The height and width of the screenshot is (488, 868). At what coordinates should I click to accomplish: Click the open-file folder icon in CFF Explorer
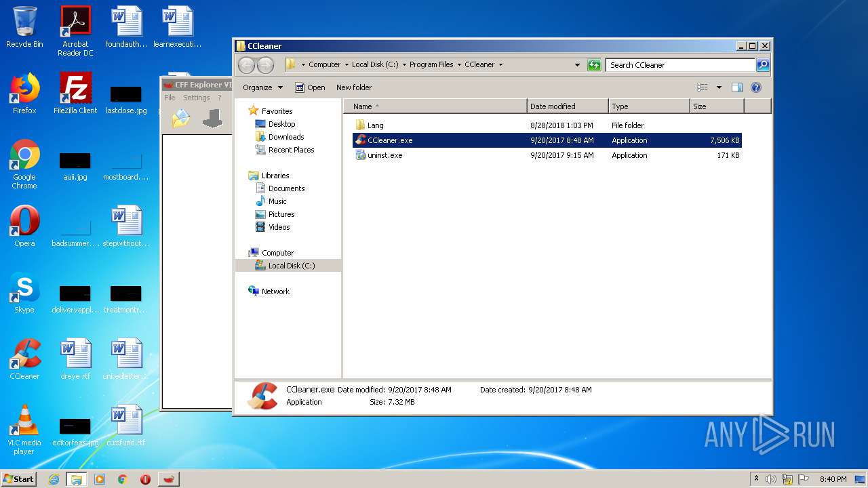click(x=181, y=119)
